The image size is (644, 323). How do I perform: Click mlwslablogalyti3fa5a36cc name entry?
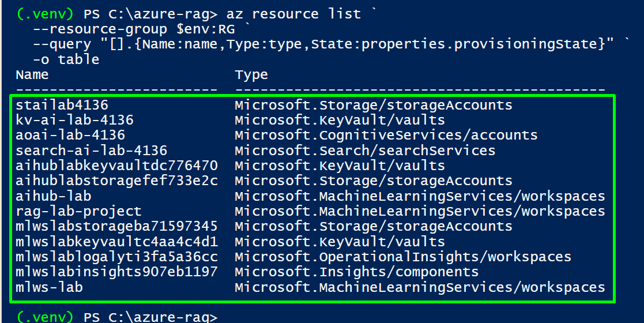coord(117,257)
